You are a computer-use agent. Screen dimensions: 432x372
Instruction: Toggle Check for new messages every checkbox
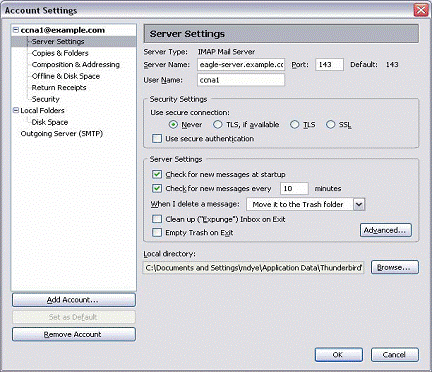click(x=157, y=188)
